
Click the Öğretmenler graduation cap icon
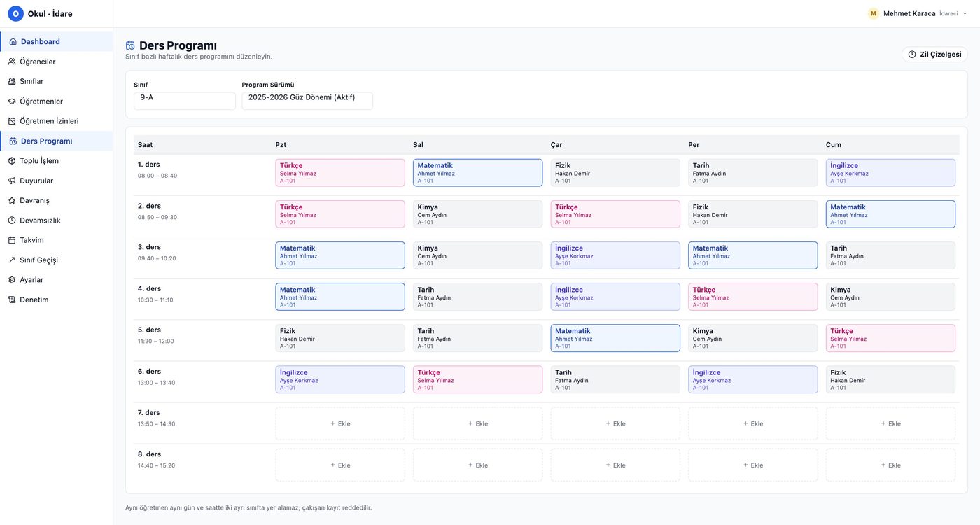[12, 101]
